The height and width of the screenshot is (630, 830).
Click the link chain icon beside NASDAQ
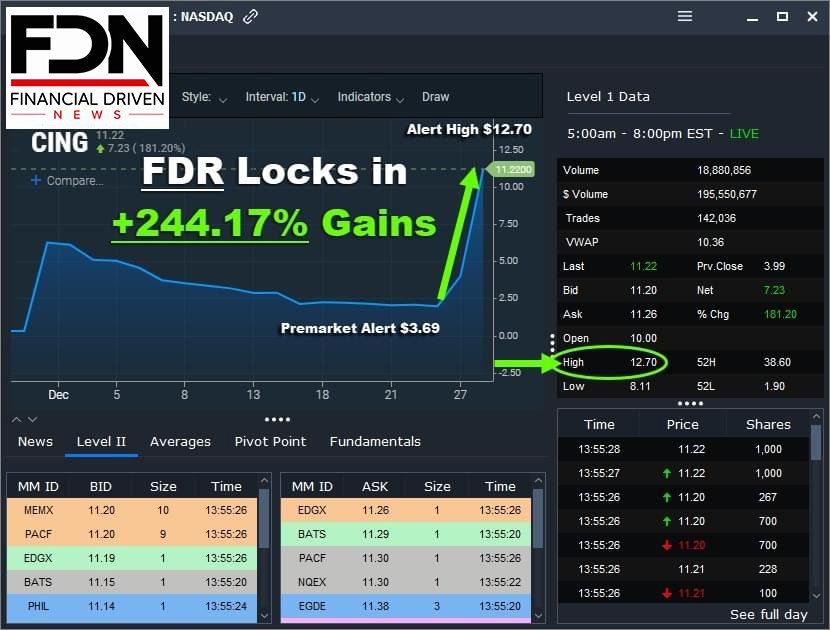tap(250, 17)
